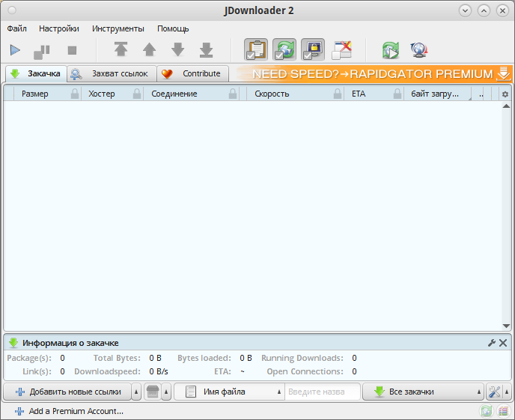This screenshot has width=515, height=420.
Task: Start all downloads with the play icon
Action: tap(15, 50)
